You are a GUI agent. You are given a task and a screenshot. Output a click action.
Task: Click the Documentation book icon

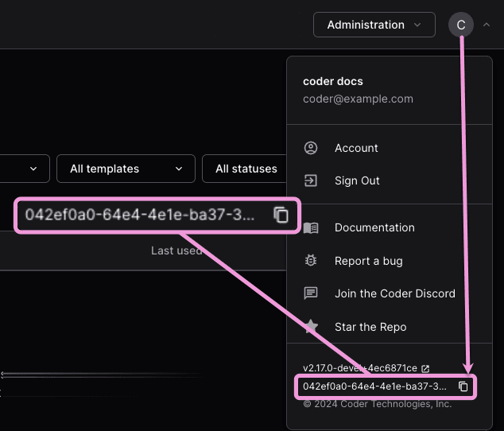tap(311, 227)
